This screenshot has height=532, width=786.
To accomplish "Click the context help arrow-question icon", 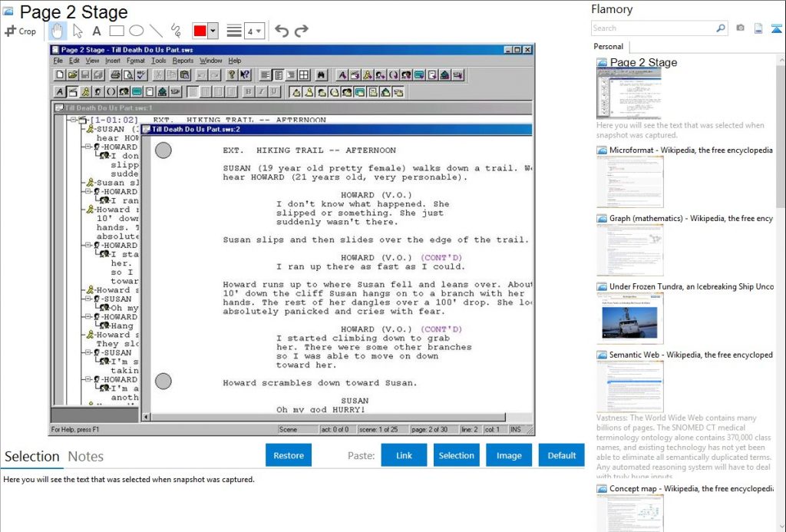I will [245, 75].
